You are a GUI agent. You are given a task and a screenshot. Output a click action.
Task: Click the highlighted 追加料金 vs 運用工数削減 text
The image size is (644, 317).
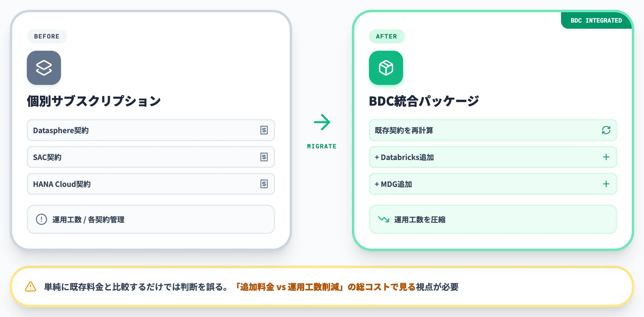point(290,287)
